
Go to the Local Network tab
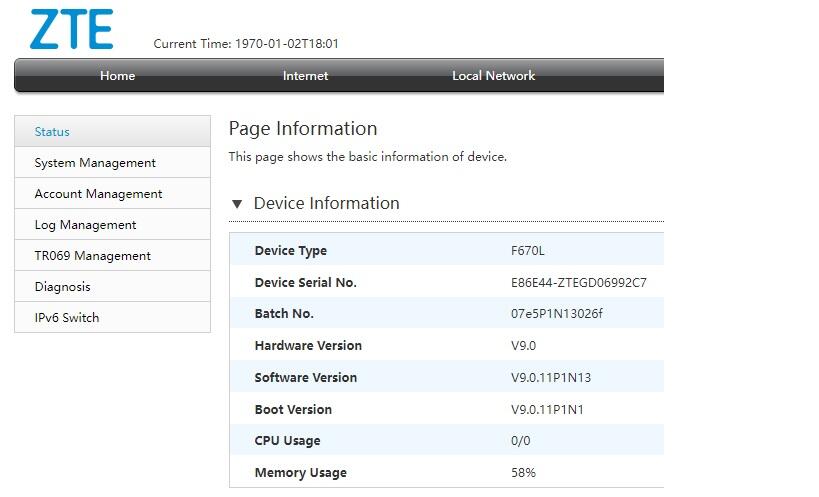[493, 76]
